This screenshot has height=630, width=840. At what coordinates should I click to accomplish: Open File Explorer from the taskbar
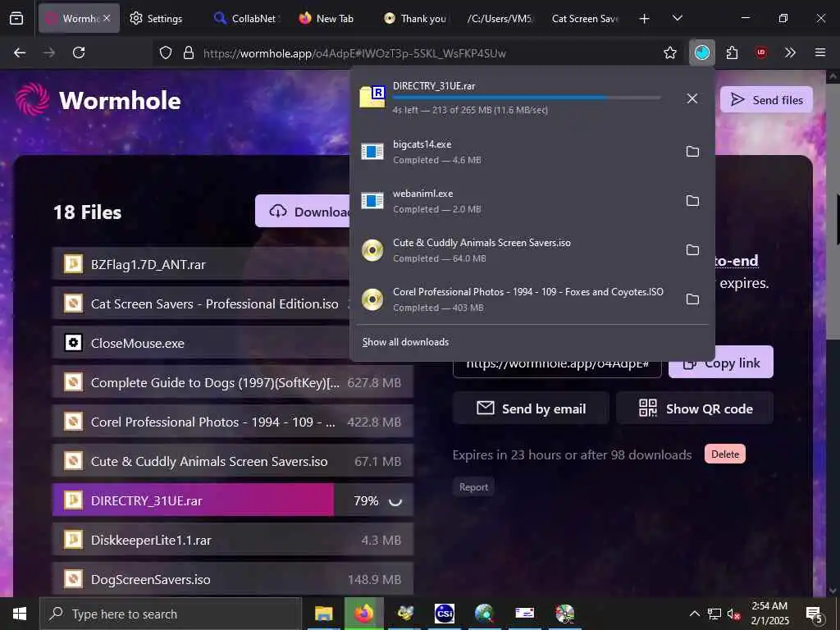click(x=323, y=614)
